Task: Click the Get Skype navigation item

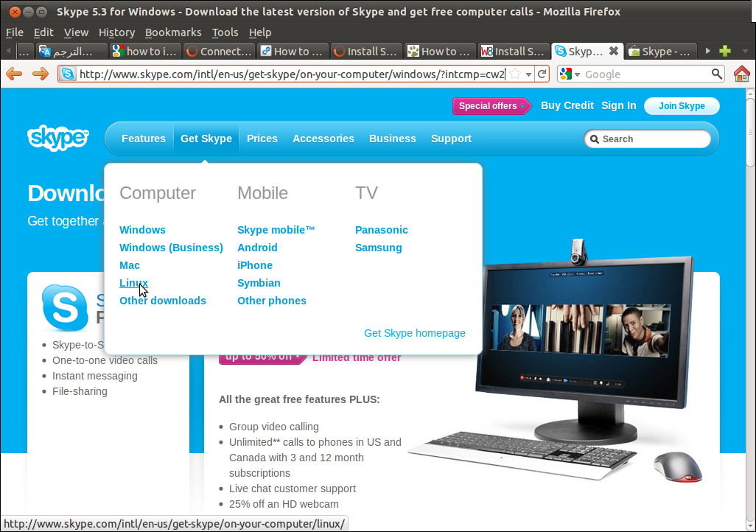Action: pyautogui.click(x=206, y=139)
